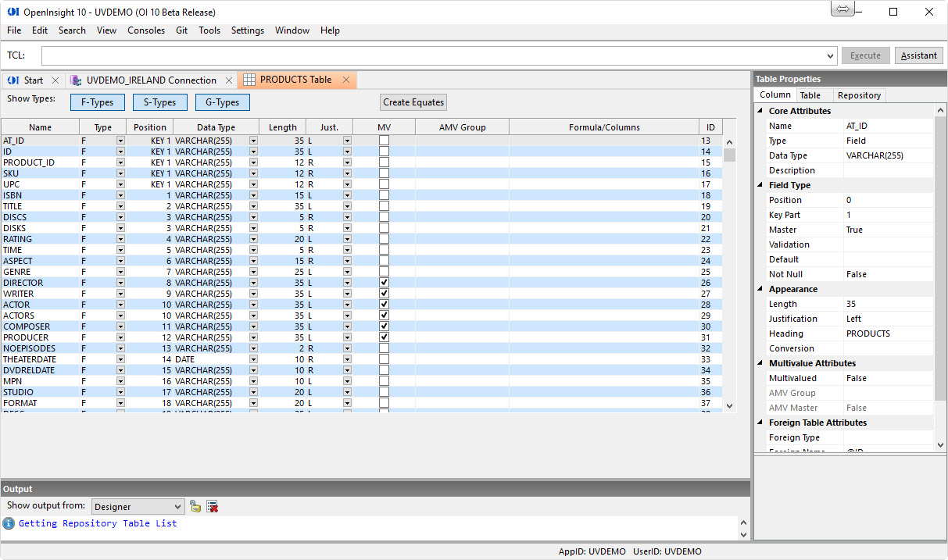Select the DVDRELDATE row name
Viewport: 948px width, 560px height.
click(x=29, y=370)
